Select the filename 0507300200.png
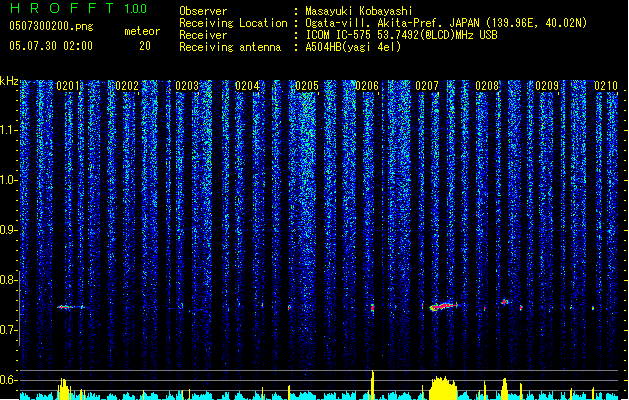Image resolution: width=629 pixels, height=400 pixels. click(x=51, y=27)
